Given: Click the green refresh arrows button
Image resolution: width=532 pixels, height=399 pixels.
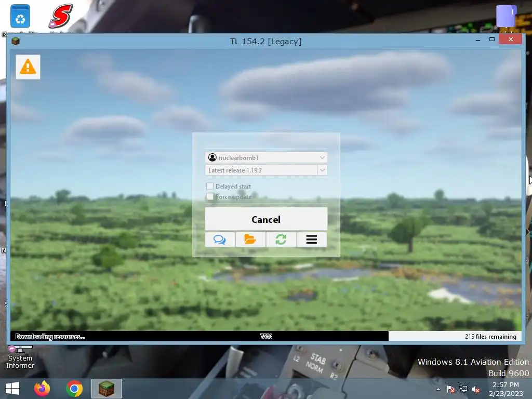Looking at the screenshot, I should 281,240.
